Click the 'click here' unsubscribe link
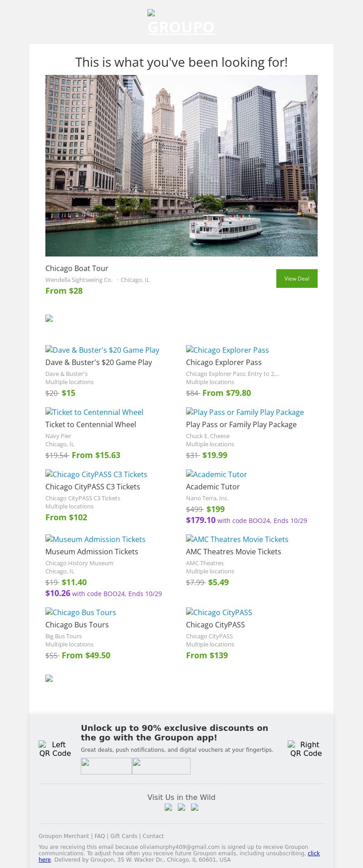 [x=314, y=853]
